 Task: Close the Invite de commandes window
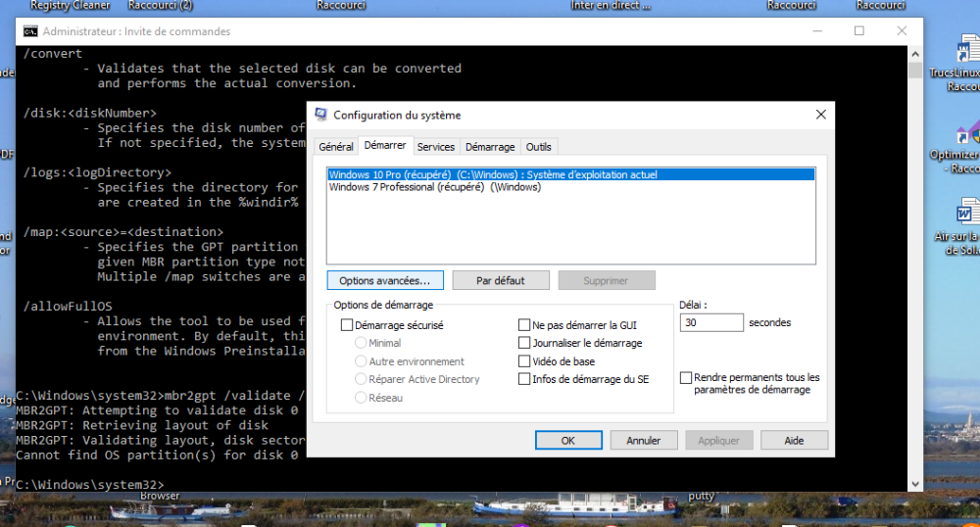pyautogui.click(x=902, y=30)
